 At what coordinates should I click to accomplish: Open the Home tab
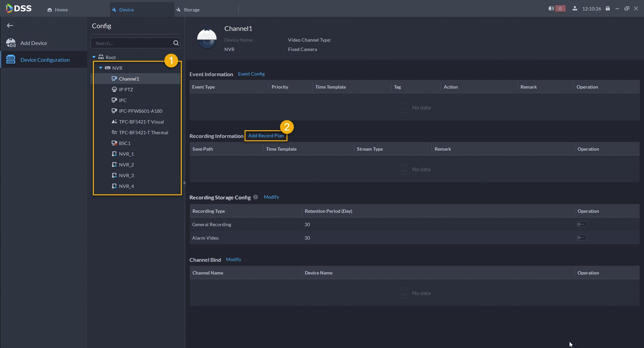point(58,10)
